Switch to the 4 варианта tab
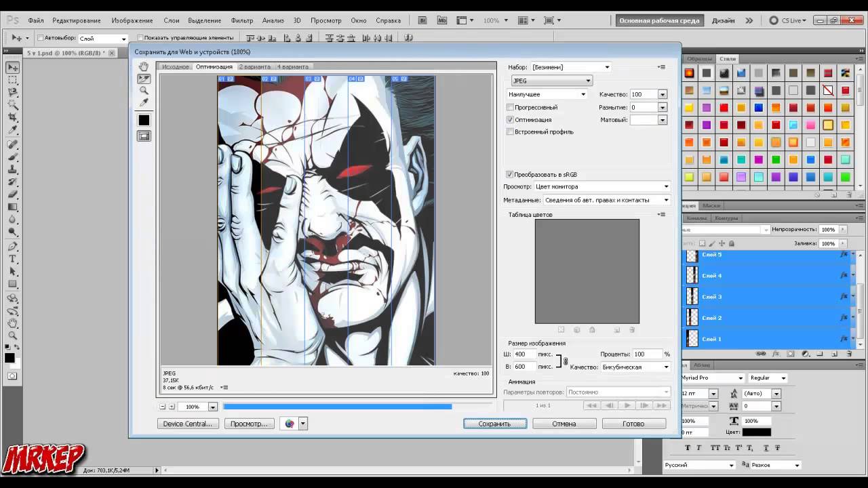The image size is (868, 488). pyautogui.click(x=292, y=67)
